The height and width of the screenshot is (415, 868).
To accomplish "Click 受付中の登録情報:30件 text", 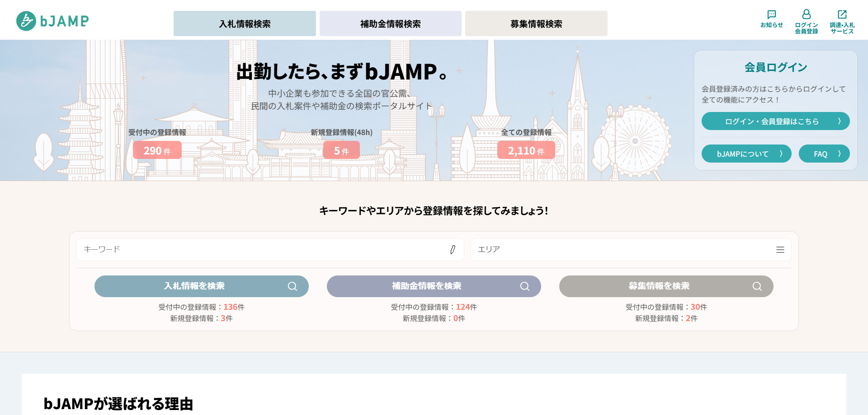I will (x=666, y=307).
